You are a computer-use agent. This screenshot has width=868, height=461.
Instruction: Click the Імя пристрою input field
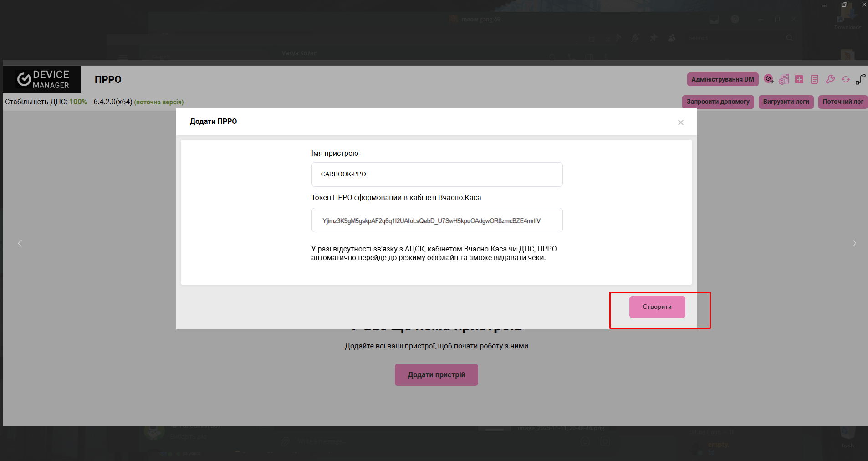[x=437, y=174]
